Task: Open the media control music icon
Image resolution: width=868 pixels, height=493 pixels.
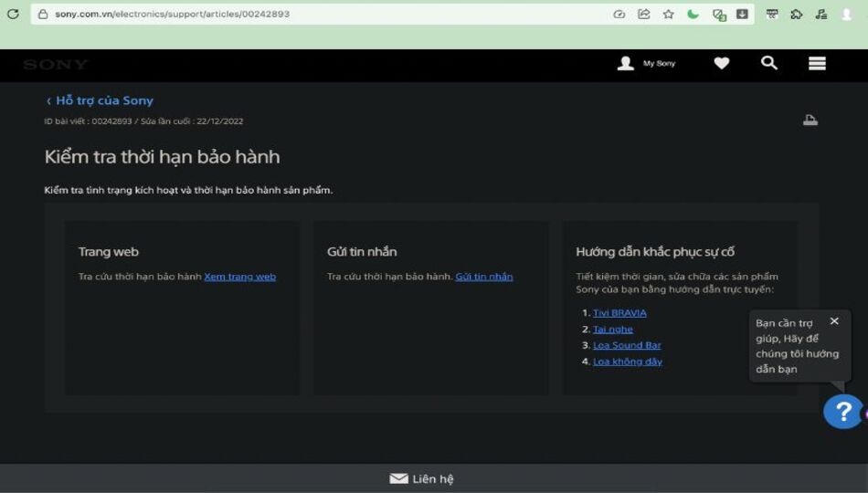Action: click(821, 15)
